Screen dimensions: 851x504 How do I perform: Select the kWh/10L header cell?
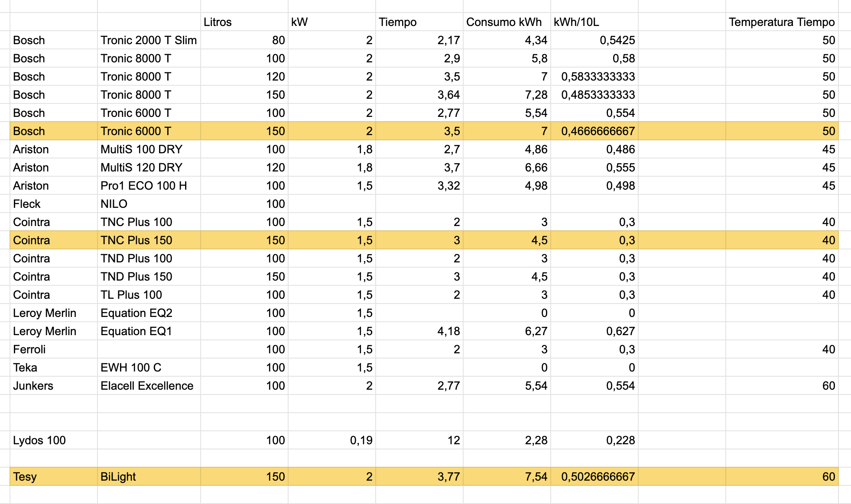pos(594,22)
